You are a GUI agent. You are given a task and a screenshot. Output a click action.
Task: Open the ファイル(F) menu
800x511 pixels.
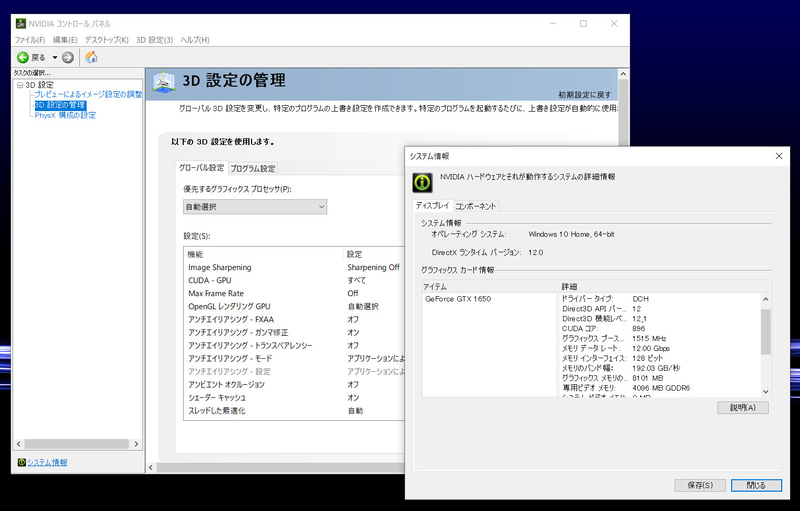click(30, 40)
